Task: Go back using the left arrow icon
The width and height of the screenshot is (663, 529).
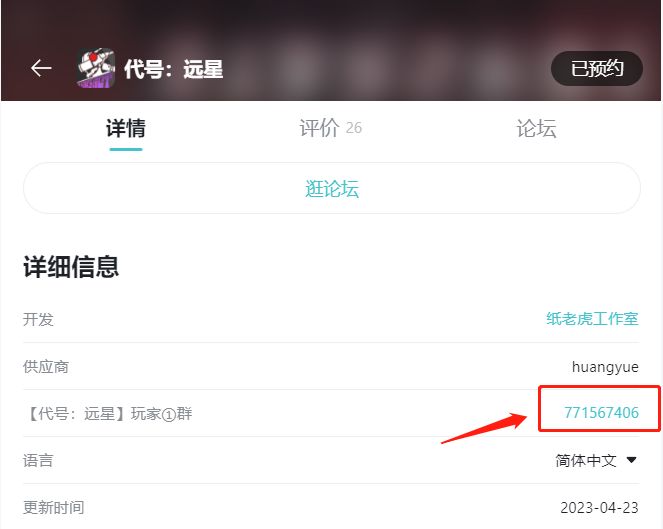Action: pyautogui.click(x=41, y=68)
